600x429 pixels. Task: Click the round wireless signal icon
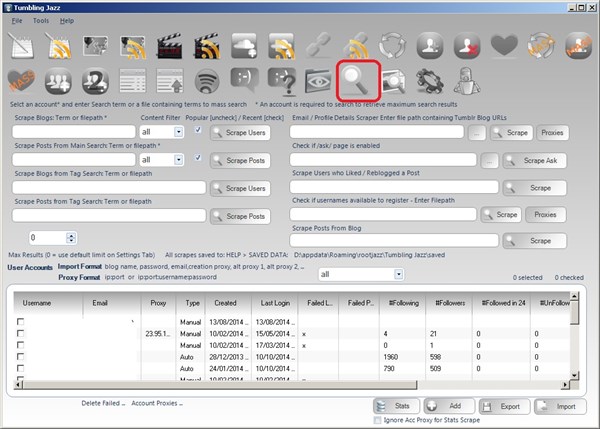coord(207,81)
